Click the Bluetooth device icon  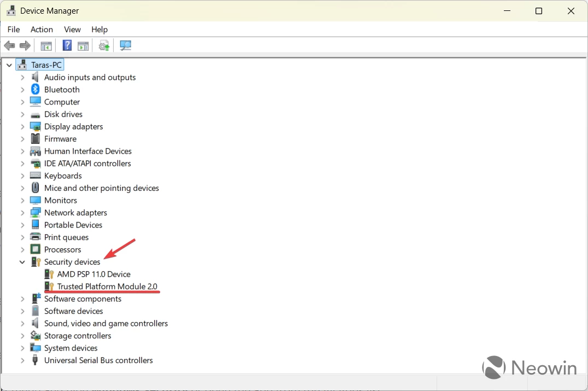(x=35, y=89)
